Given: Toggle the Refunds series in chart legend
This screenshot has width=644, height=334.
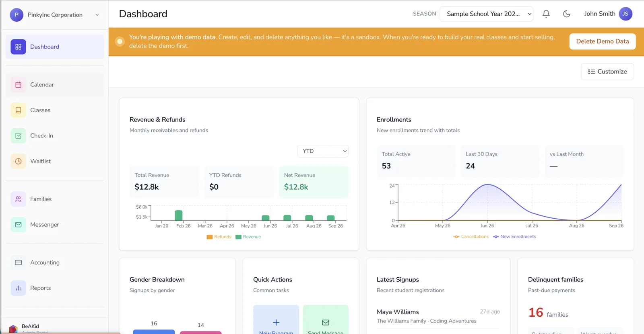Looking at the screenshot, I should (x=219, y=237).
